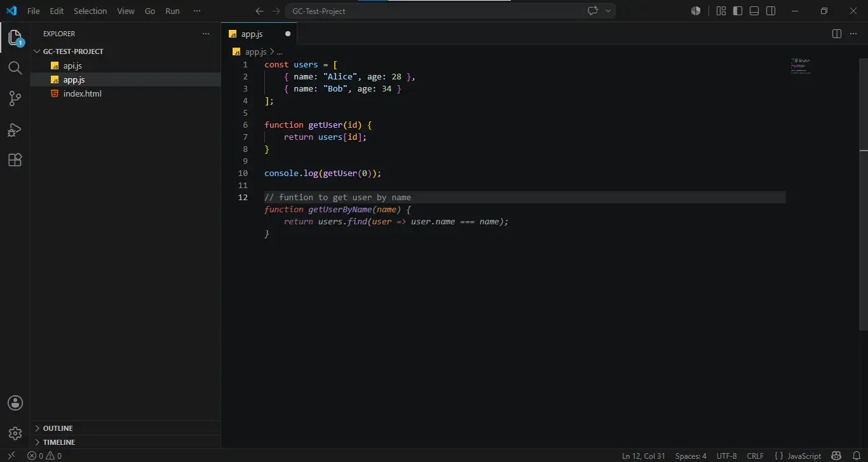Image resolution: width=868 pixels, height=462 pixels.
Task: Open the Copilot chat dropdown arrow
Action: pyautogui.click(x=608, y=11)
